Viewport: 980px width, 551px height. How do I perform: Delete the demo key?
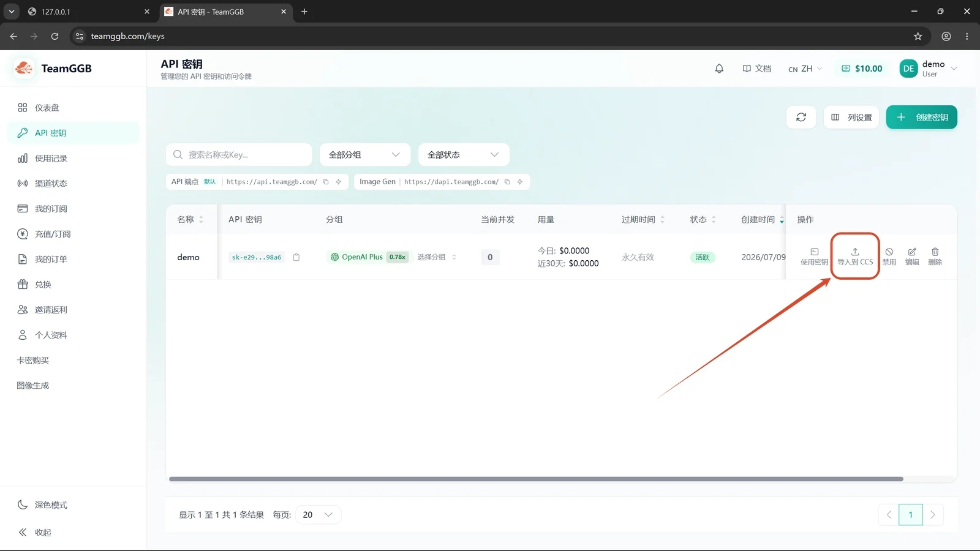(x=935, y=257)
